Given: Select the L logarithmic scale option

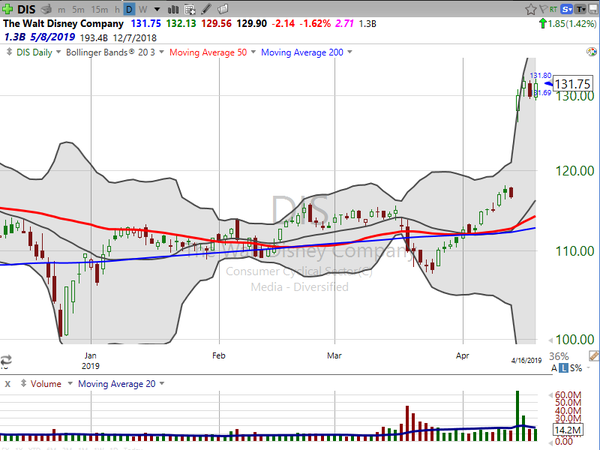Looking at the screenshot, I should pyautogui.click(x=563, y=368).
